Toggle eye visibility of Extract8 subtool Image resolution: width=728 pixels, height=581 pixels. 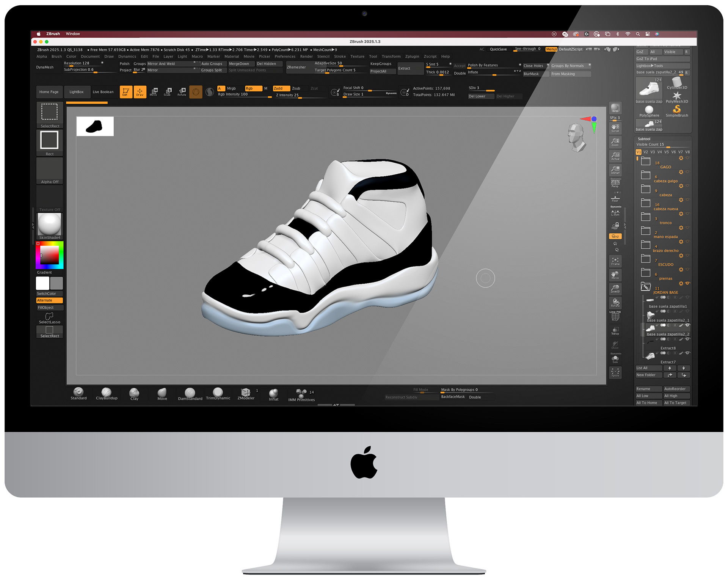tap(687, 339)
